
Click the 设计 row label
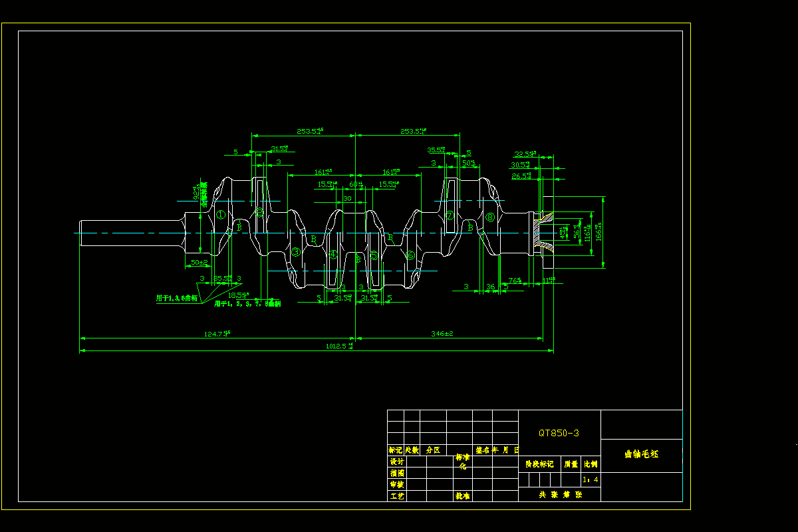396,462
